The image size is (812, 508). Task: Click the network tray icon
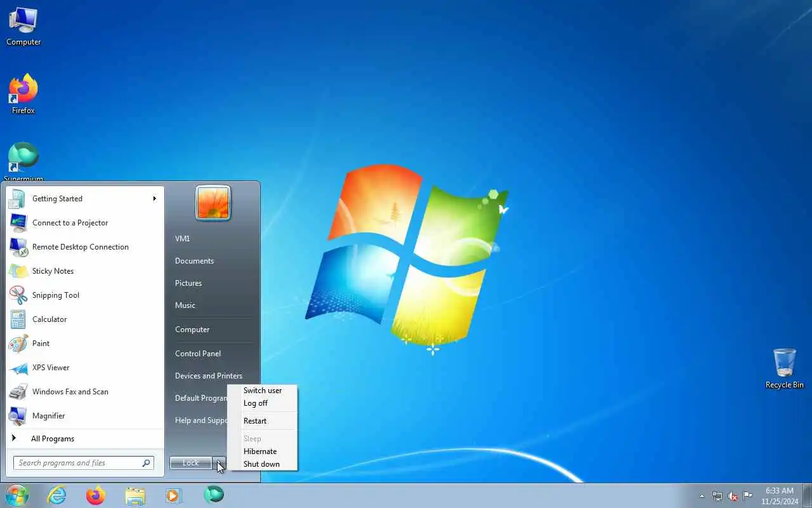[x=717, y=496]
